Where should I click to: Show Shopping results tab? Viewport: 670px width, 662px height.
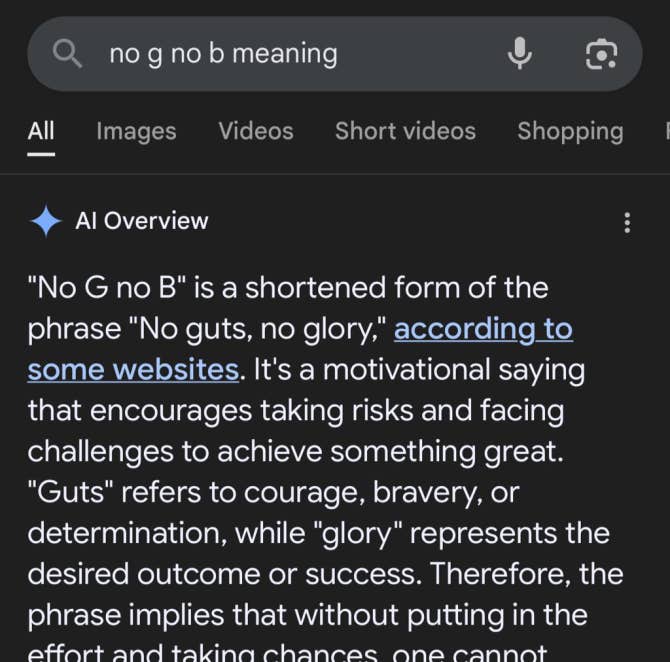(x=570, y=131)
